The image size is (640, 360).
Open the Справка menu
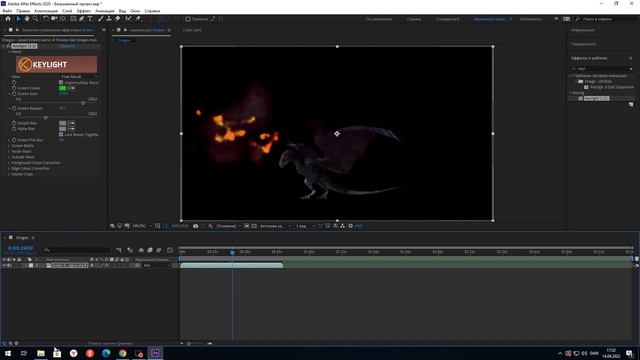(x=152, y=11)
